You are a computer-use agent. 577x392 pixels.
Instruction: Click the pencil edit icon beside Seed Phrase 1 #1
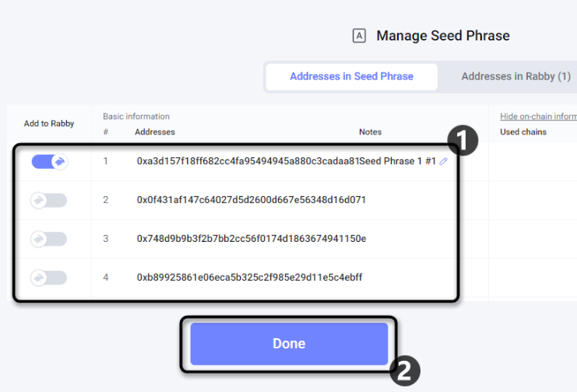(x=443, y=161)
